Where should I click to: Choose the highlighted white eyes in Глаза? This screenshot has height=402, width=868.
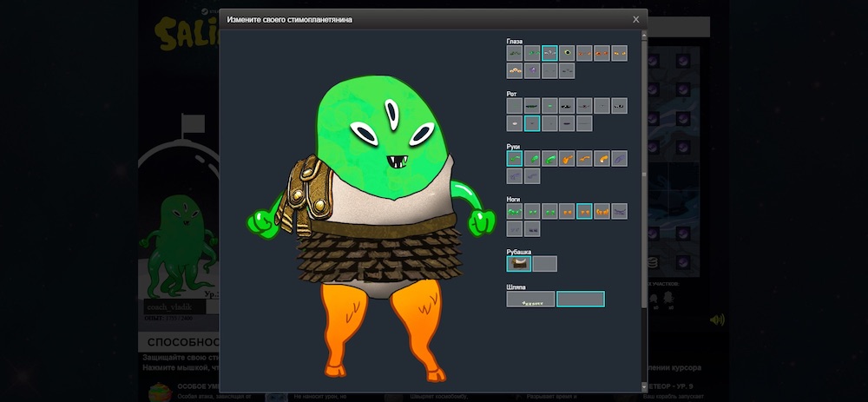pyautogui.click(x=549, y=53)
